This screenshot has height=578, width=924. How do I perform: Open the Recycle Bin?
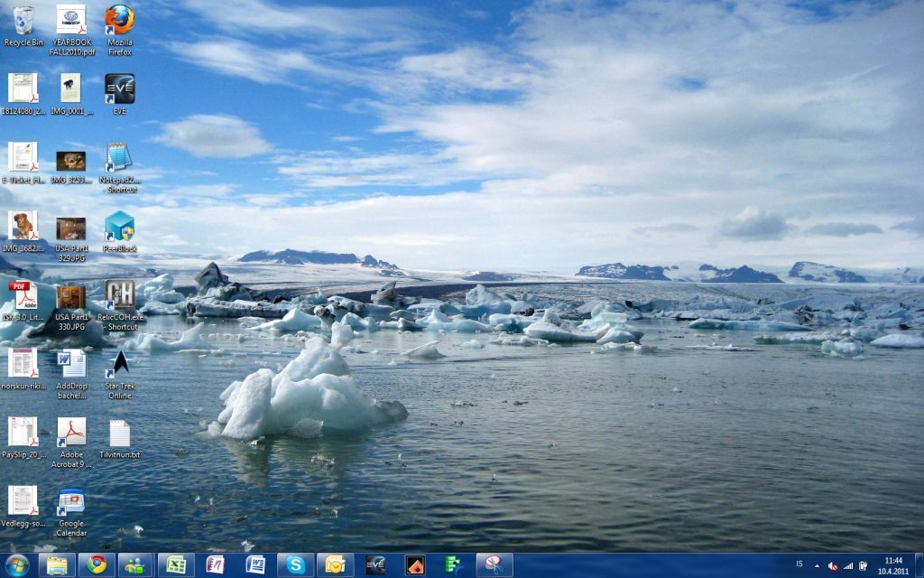(23, 18)
